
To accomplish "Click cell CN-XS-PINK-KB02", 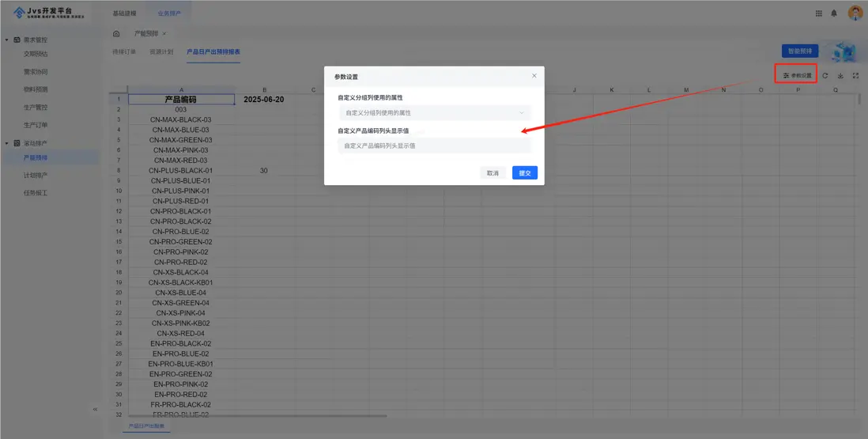I will pos(181,324).
